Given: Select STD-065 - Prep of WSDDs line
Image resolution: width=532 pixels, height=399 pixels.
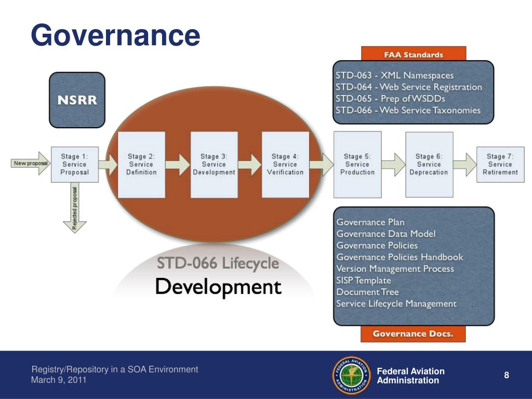Looking at the screenshot, I should [390, 98].
